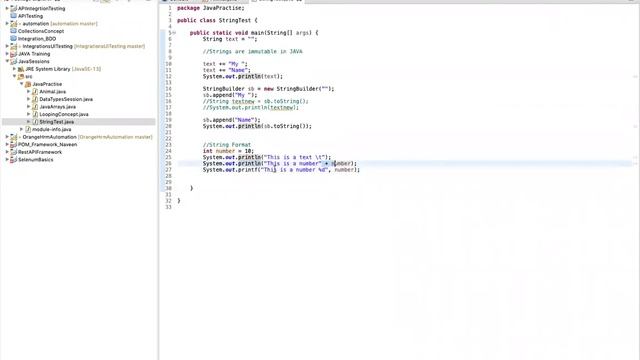Click the 'int number = 10;' line

point(228,151)
